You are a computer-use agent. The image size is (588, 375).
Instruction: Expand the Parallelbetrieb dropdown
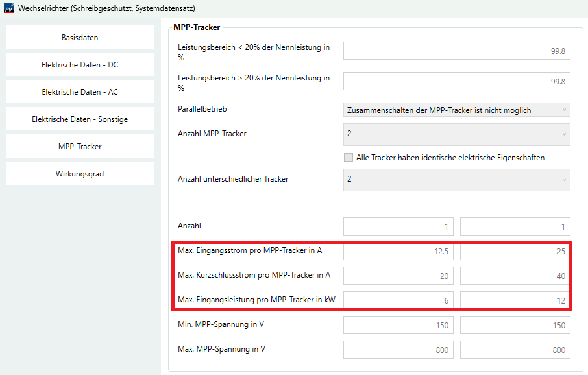click(456, 110)
